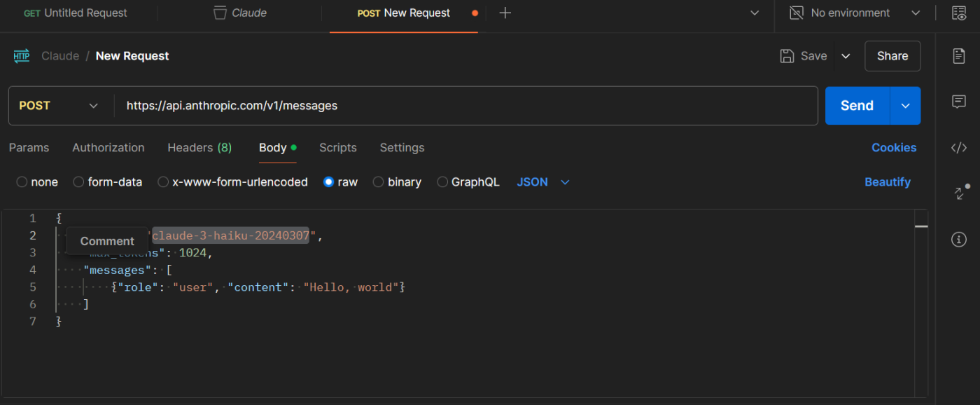
Task: Select the POST New Request tab
Action: click(404, 13)
